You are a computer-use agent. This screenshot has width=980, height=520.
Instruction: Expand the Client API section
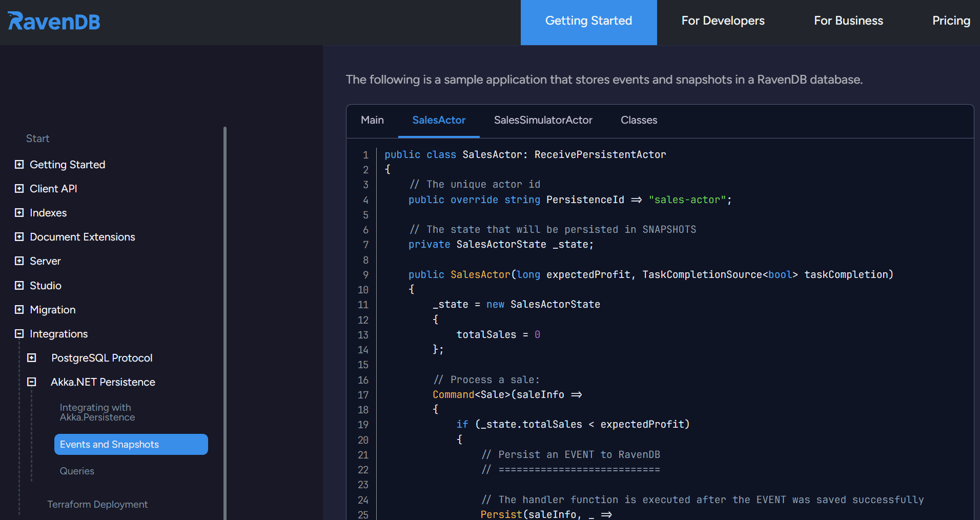point(19,189)
